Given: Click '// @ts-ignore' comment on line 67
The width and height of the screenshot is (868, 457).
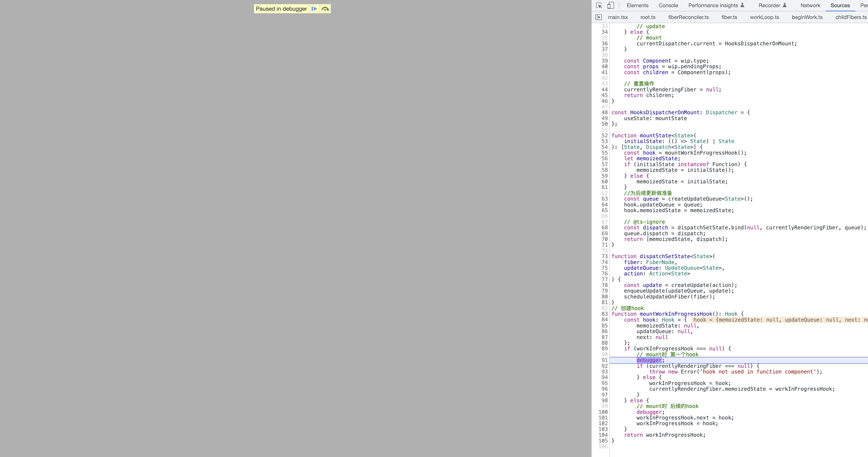Looking at the screenshot, I should tap(644, 222).
